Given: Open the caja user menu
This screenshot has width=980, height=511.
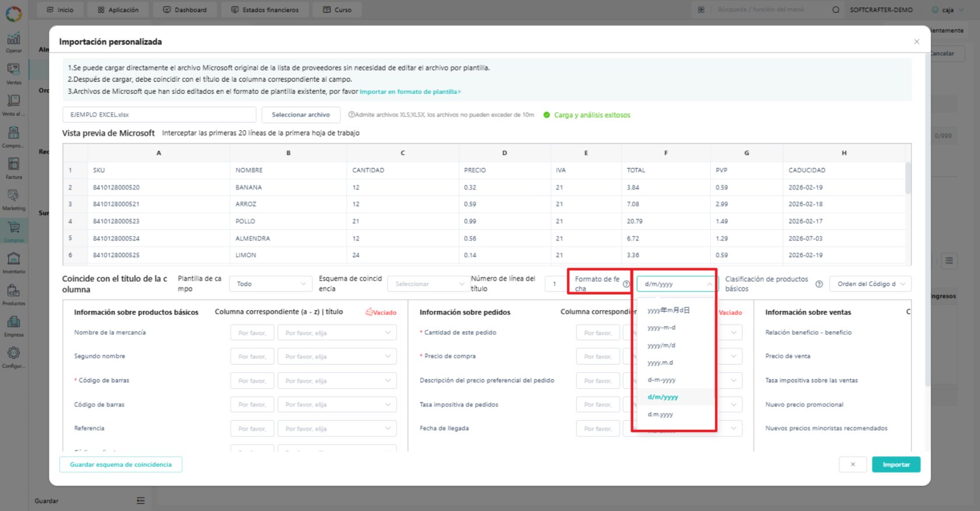Looking at the screenshot, I should point(947,10).
